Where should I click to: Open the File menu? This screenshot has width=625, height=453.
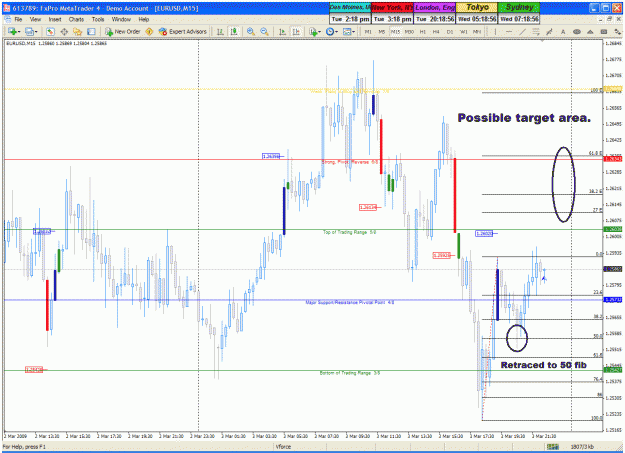tap(18, 19)
